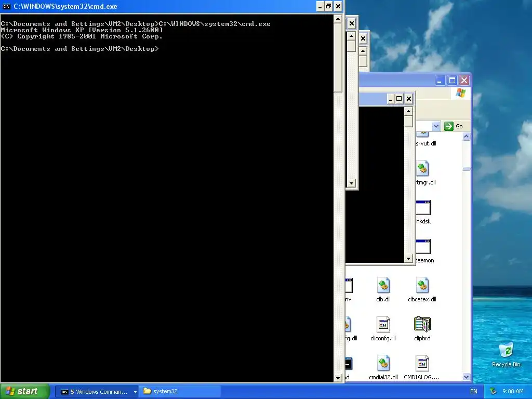Image resolution: width=532 pixels, height=399 pixels.
Task: Expand the taskbar group arrow for Command windows
Action: click(x=135, y=392)
